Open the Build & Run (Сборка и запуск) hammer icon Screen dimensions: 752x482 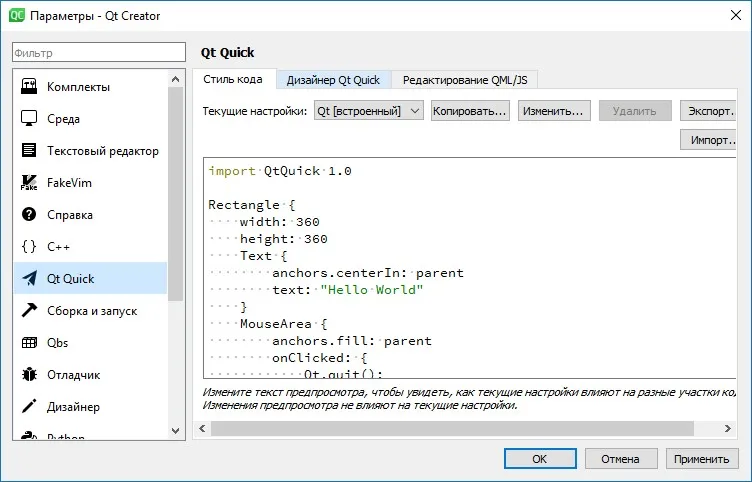(29, 310)
